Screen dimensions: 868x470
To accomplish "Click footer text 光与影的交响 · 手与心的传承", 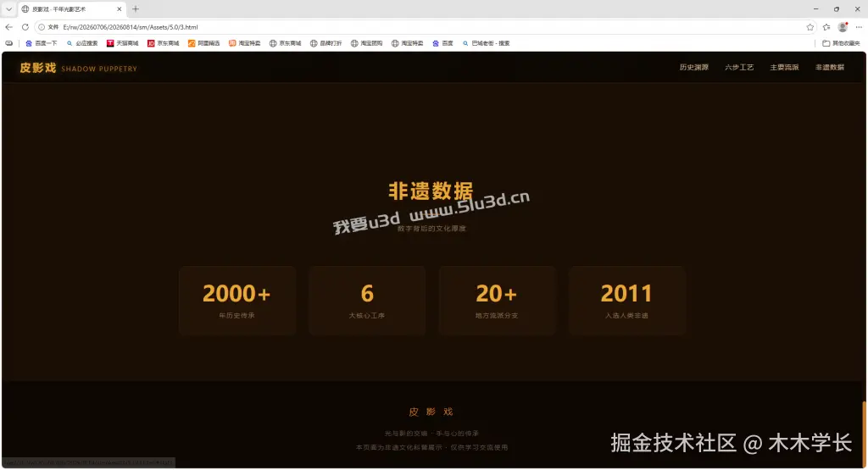I will click(431, 434).
